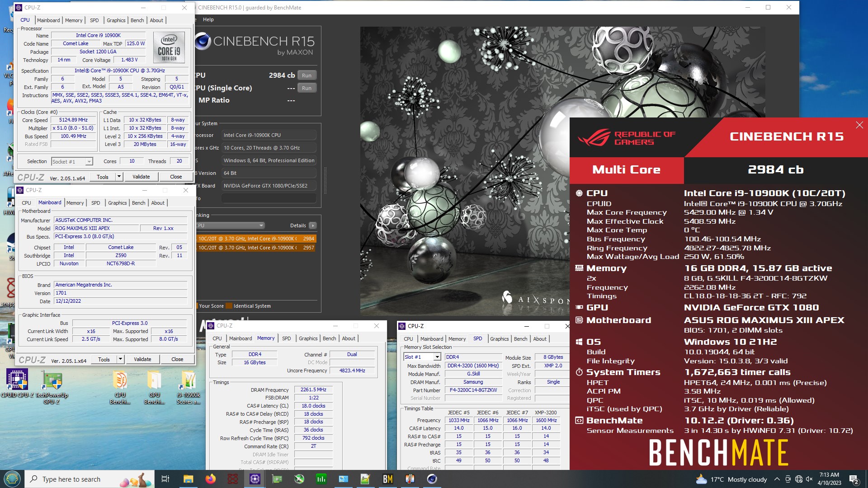Select the SPD tab in the Mainboard CPU-Z window
Viewport: 868px width, 488px height.
pyautogui.click(x=96, y=203)
